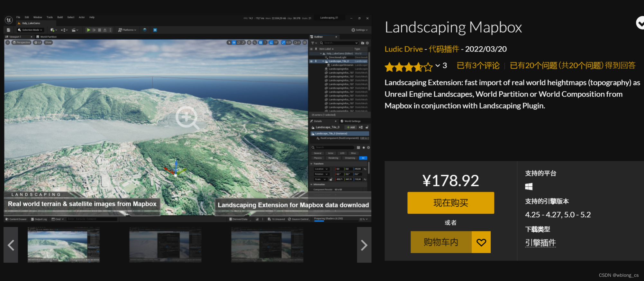Open the Outliner filter dropdown
The image size is (644, 281).
pyautogui.click(x=314, y=43)
